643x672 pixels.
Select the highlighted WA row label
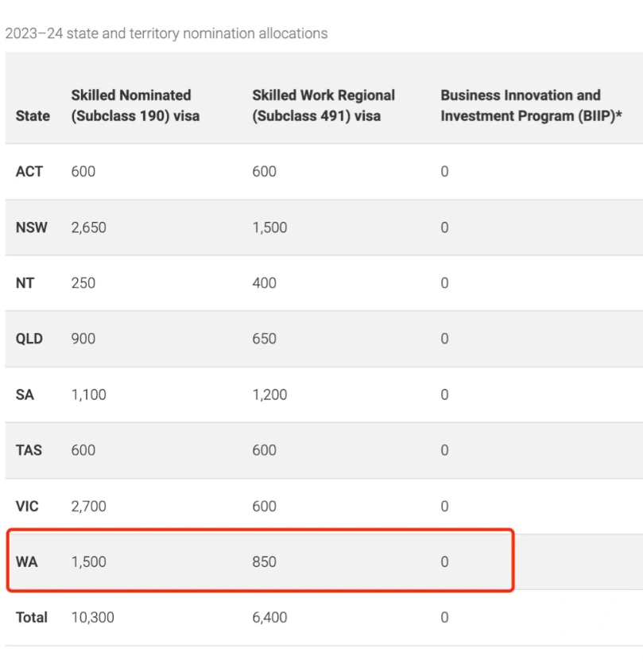coord(26,562)
